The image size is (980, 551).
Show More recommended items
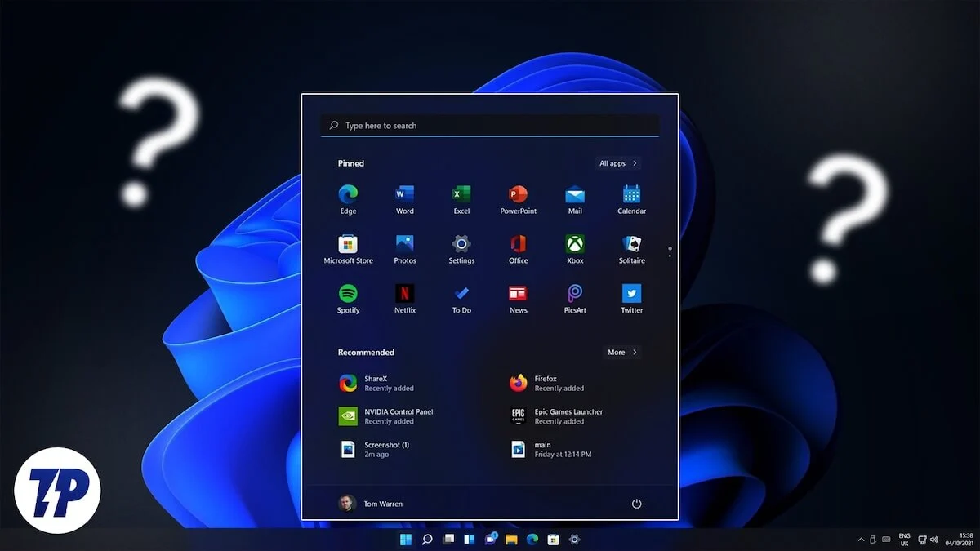621,352
